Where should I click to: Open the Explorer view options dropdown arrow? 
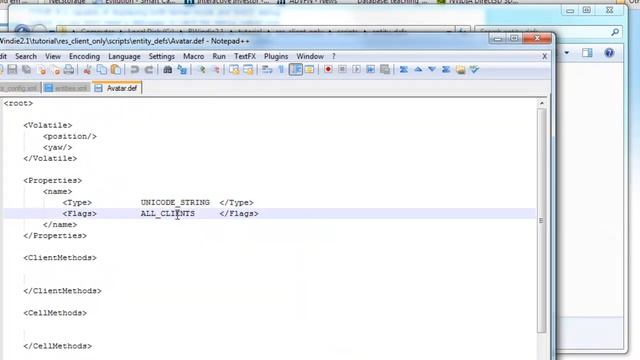click(x=567, y=53)
